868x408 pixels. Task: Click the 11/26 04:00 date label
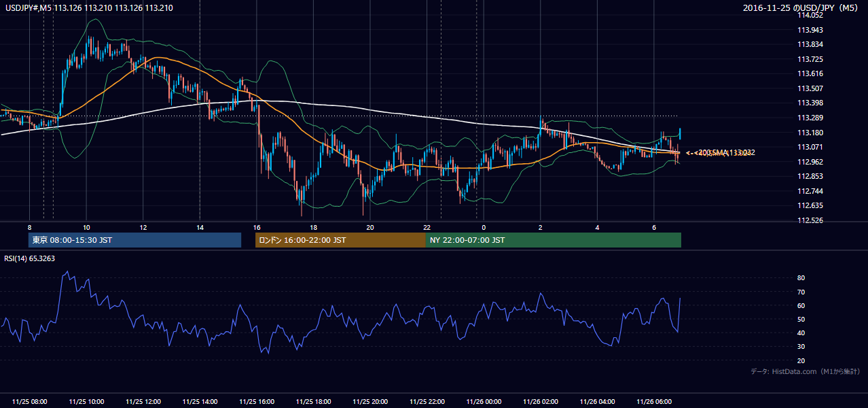(597, 402)
